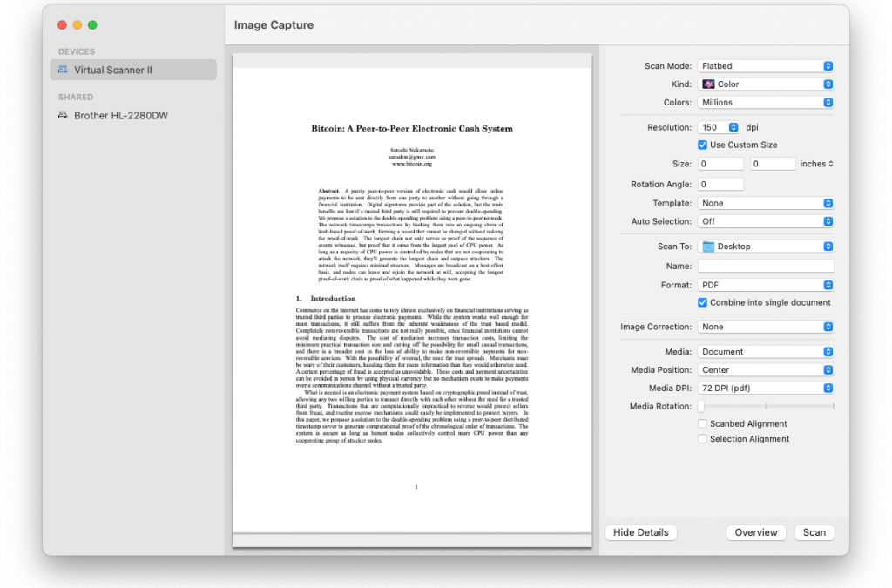Click the Media Rotation slider
This screenshot has height=588, width=892.
767,406
